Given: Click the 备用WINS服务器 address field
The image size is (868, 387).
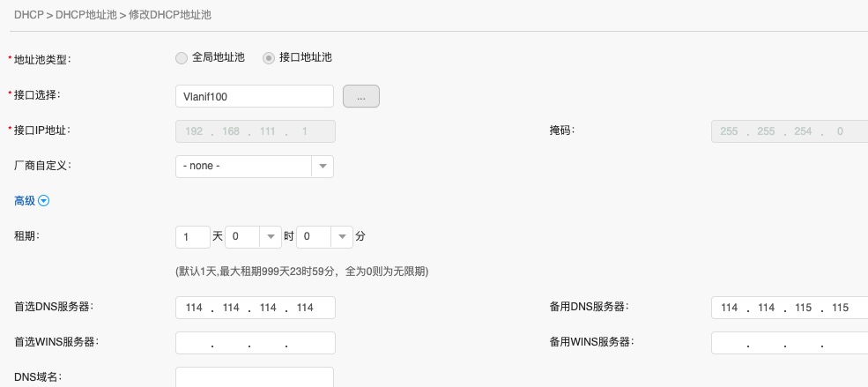Looking at the screenshot, I should click(x=789, y=343).
